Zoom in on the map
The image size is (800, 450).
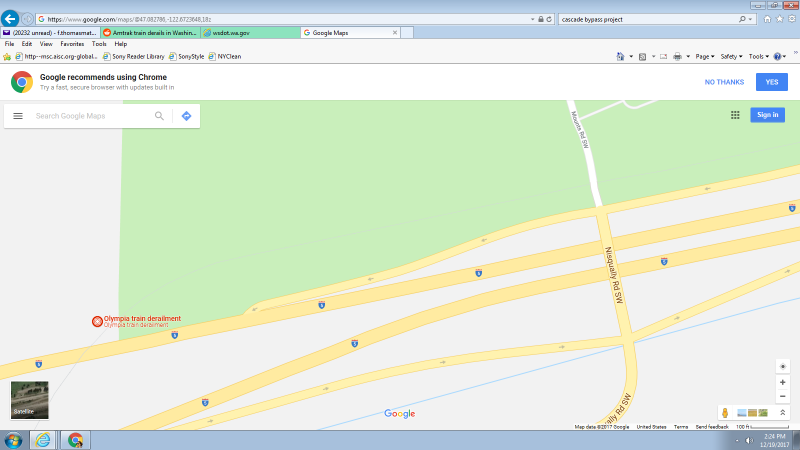(783, 382)
